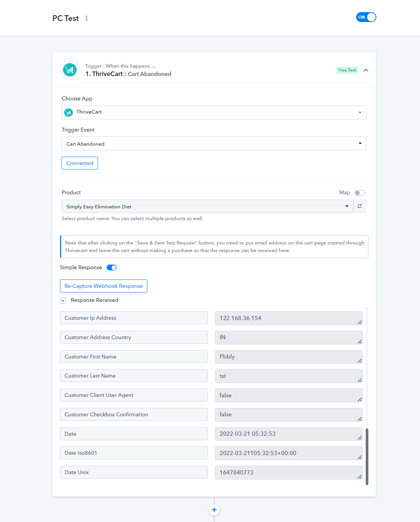The height and width of the screenshot is (522, 420).
Task: Click the resize handle of the 1647840773 field
Action: pyautogui.click(x=360, y=477)
